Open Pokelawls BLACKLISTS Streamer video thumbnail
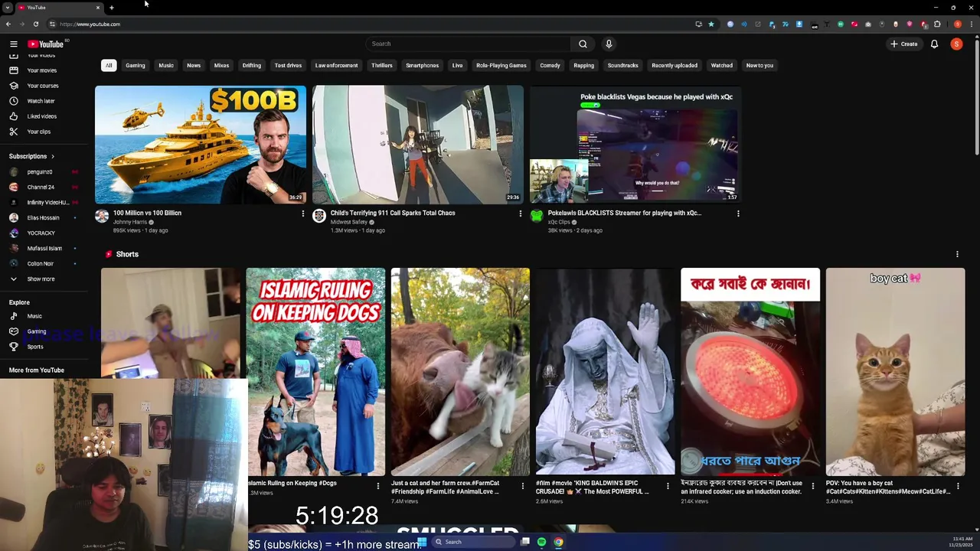This screenshot has height=551, width=980. tap(635, 145)
